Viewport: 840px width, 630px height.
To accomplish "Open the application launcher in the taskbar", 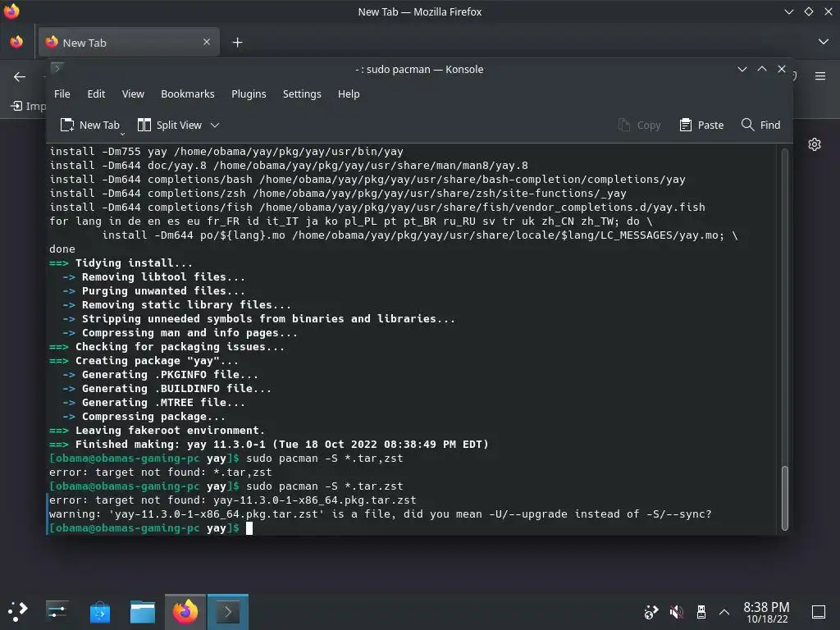I will 18,611.
